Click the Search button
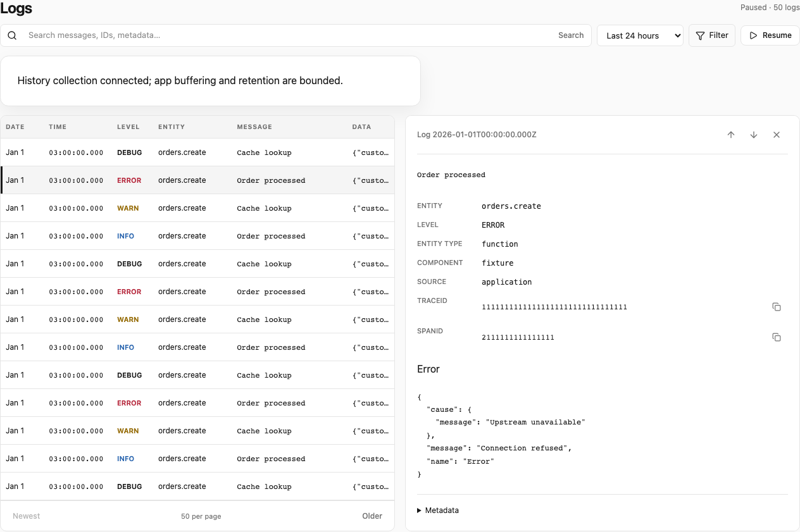 pyautogui.click(x=571, y=35)
